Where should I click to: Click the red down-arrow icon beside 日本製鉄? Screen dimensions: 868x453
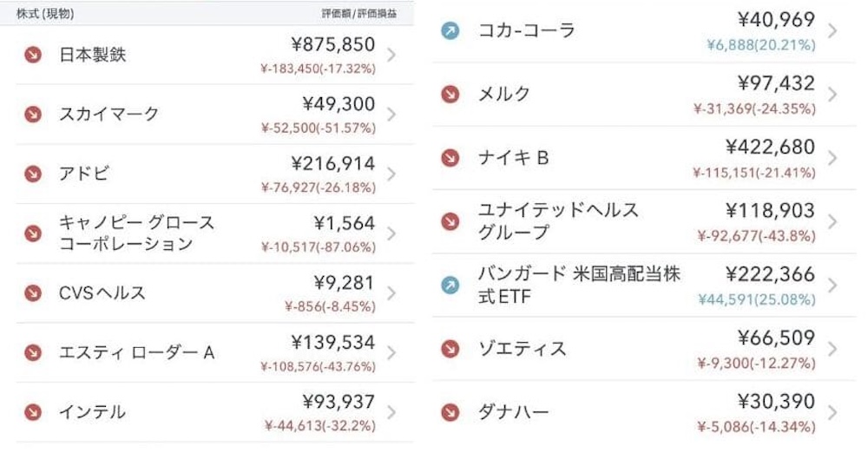[33, 55]
